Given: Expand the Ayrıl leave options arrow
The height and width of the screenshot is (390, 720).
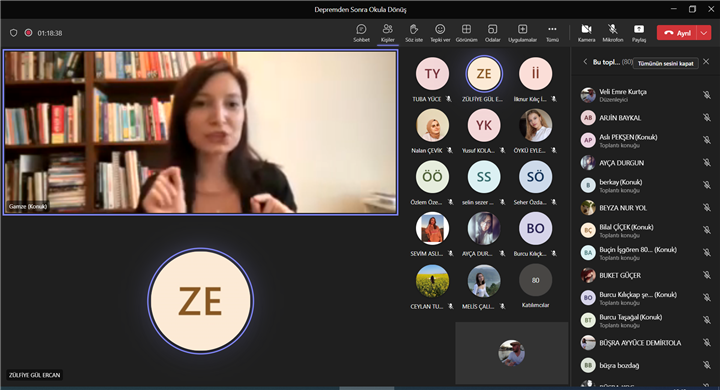Looking at the screenshot, I should click(x=704, y=33).
